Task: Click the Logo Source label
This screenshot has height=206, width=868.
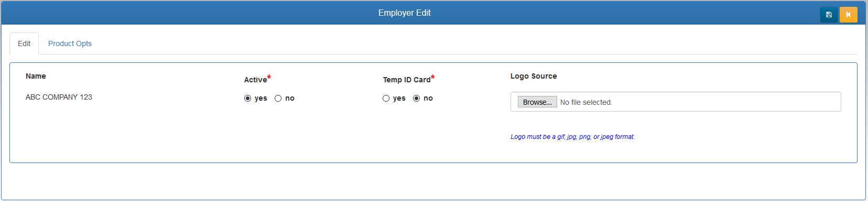Action: pyautogui.click(x=534, y=76)
